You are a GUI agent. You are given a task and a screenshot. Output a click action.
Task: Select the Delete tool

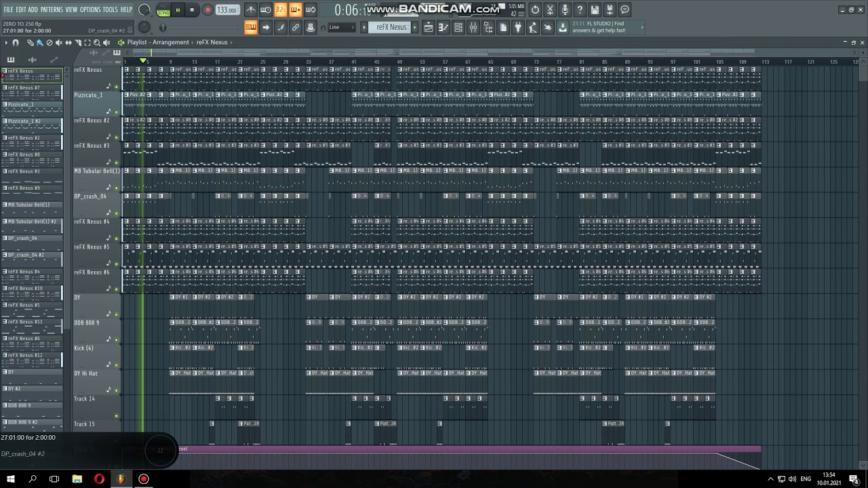coord(49,43)
